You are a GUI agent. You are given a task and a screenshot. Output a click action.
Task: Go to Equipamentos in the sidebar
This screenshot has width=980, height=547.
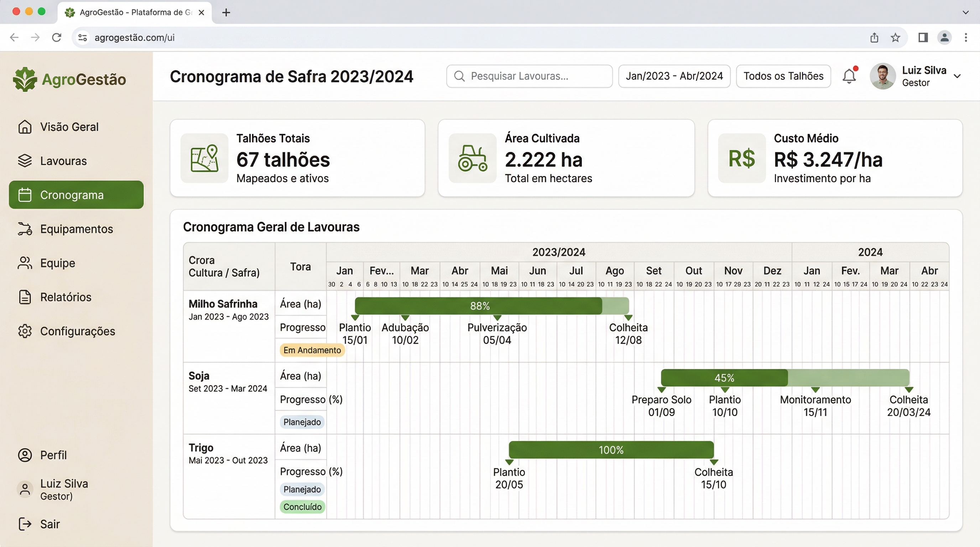point(76,229)
